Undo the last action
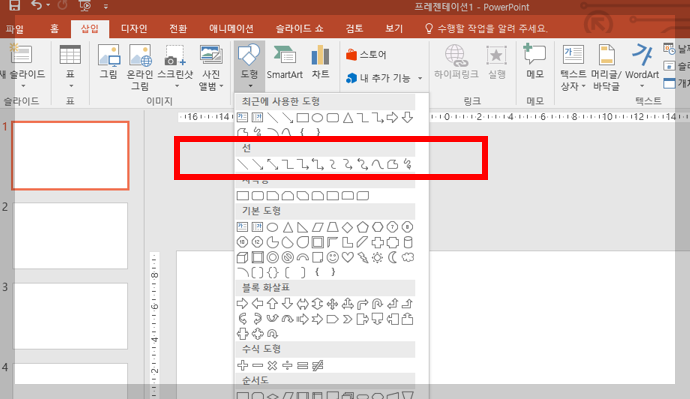The width and height of the screenshot is (690, 399). 37,5
